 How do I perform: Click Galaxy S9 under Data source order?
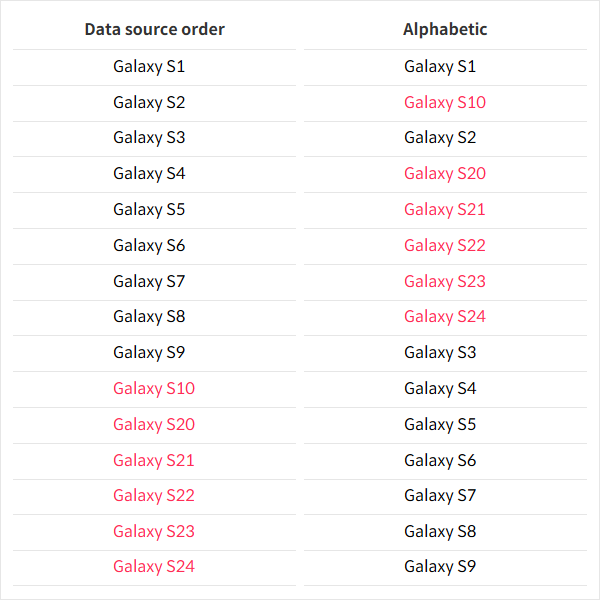click(x=149, y=352)
